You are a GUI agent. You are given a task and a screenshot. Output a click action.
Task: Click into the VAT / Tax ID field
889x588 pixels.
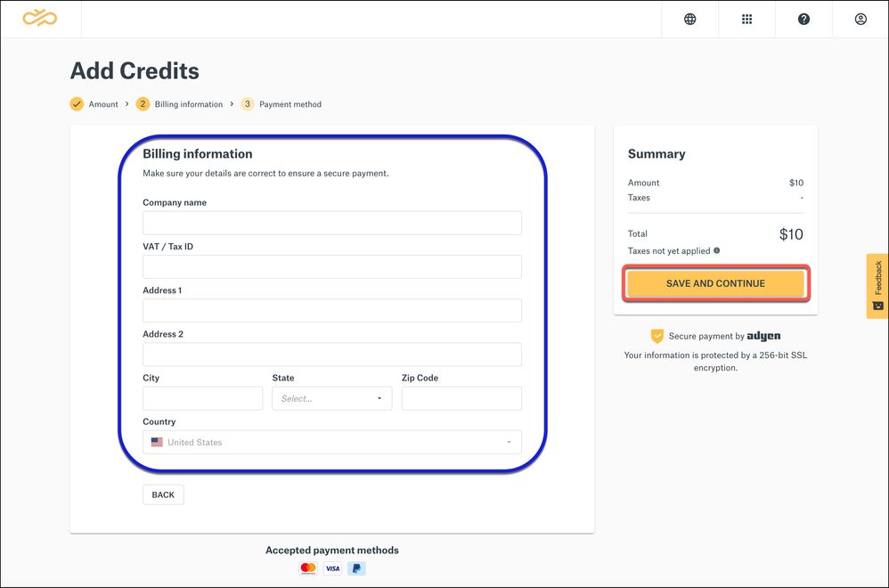[x=331, y=266]
